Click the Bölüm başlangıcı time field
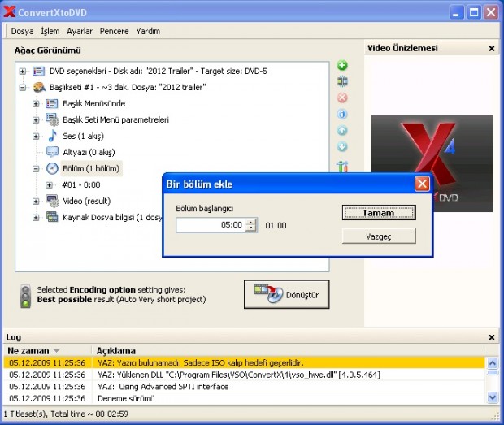The height and width of the screenshot is (425, 504). click(x=211, y=225)
